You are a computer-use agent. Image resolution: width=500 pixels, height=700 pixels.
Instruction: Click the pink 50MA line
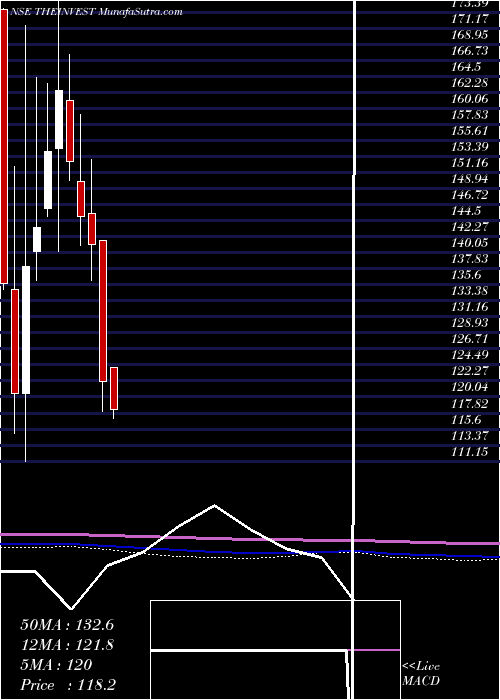(x=250, y=538)
